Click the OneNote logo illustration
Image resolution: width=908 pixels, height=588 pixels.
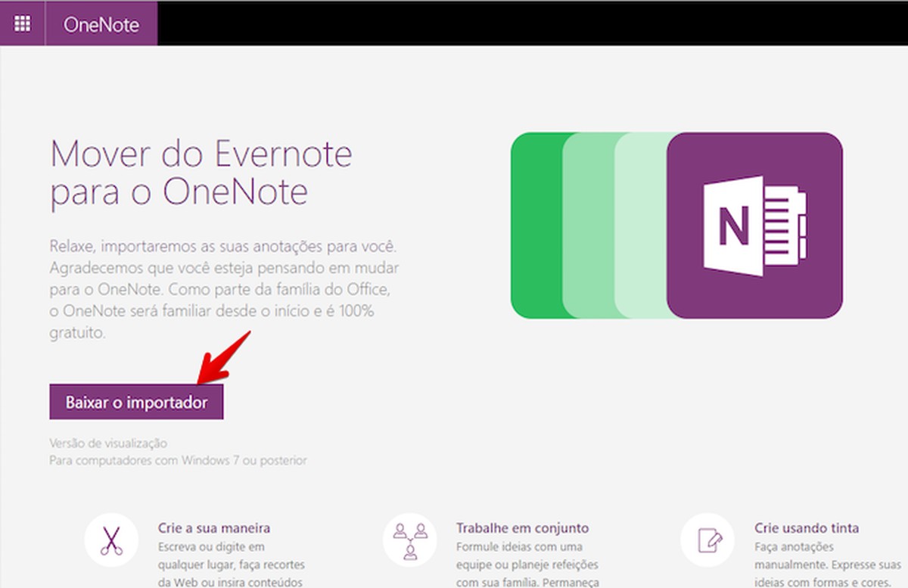tap(754, 226)
